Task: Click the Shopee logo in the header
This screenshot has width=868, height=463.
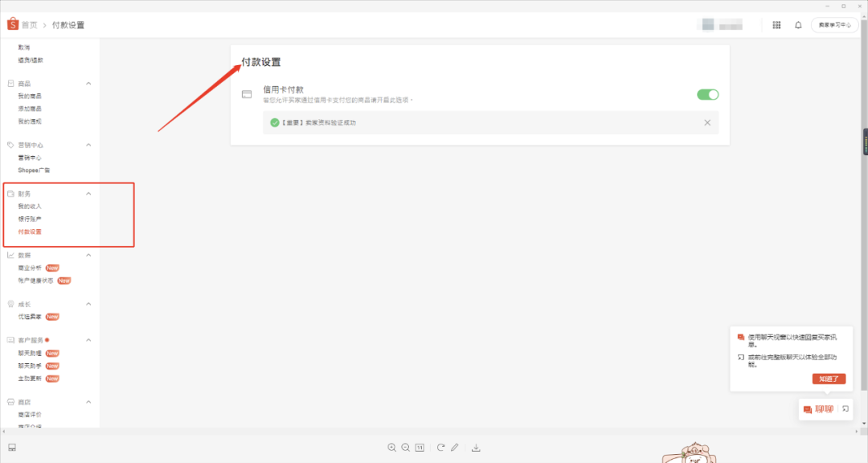Action: (x=12, y=25)
